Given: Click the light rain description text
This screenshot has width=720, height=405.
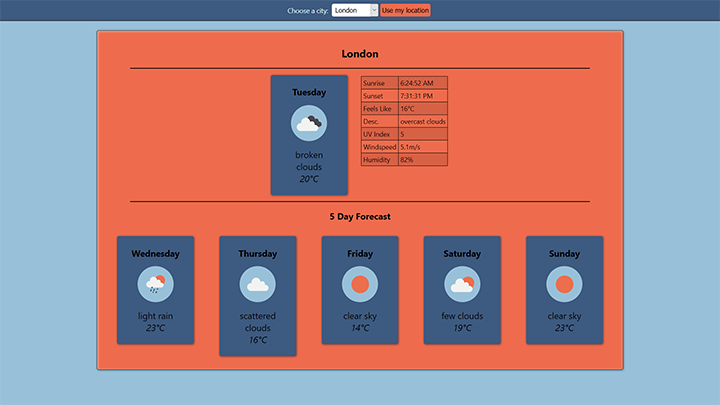Looking at the screenshot, I should tap(156, 316).
